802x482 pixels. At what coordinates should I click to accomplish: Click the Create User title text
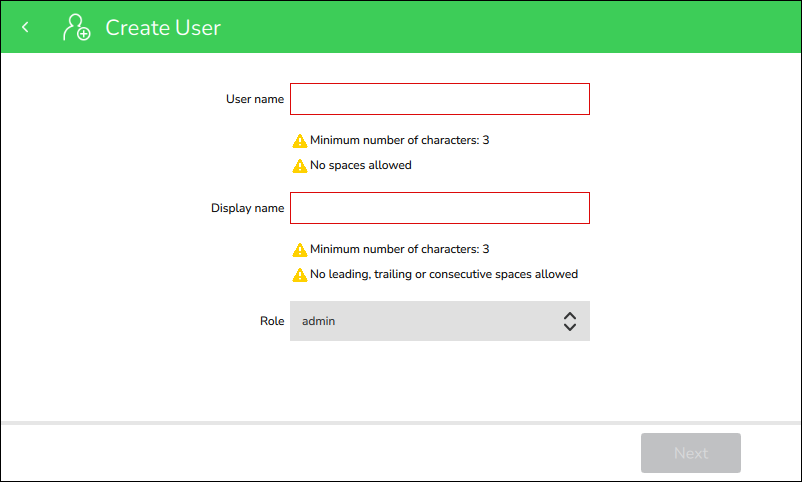[163, 28]
